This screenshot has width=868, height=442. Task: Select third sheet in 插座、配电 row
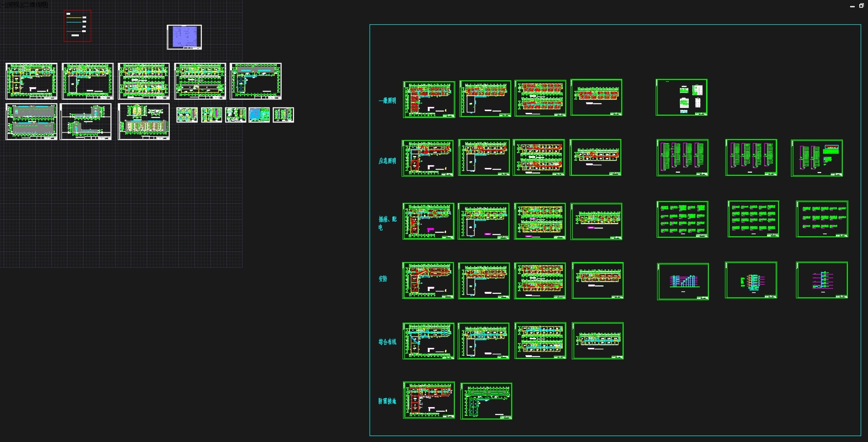tap(540, 221)
